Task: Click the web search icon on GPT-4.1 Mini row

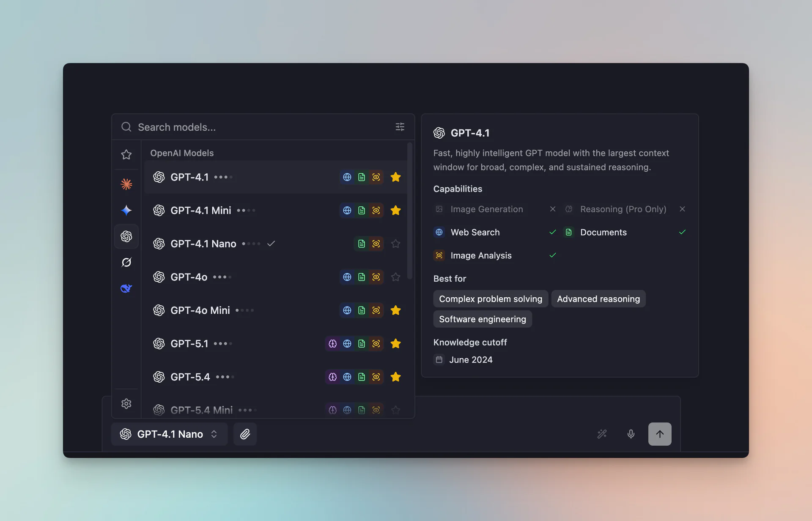Action: pos(347,210)
